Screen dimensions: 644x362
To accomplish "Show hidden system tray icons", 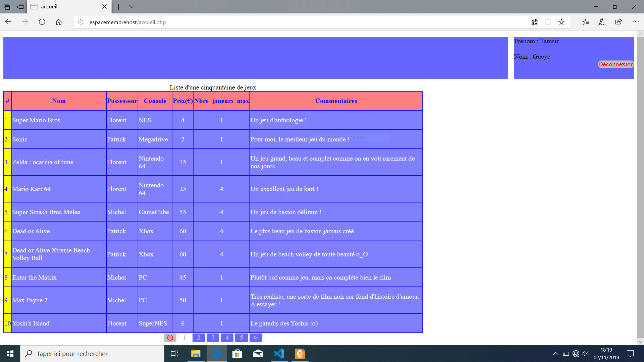I will [555, 354].
